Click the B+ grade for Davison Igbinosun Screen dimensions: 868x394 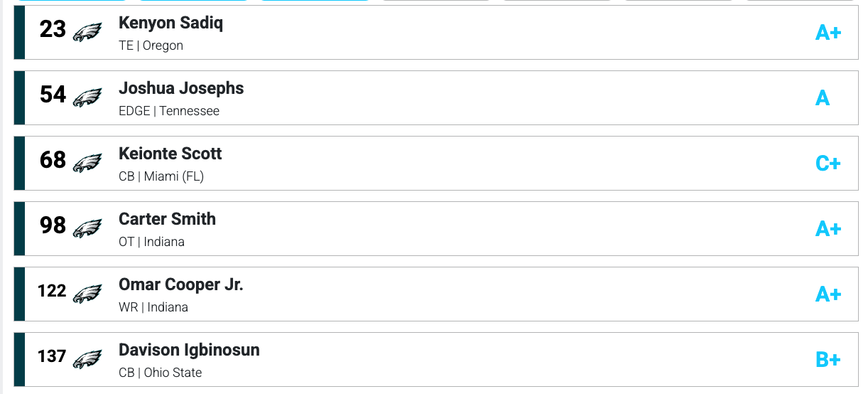point(828,360)
